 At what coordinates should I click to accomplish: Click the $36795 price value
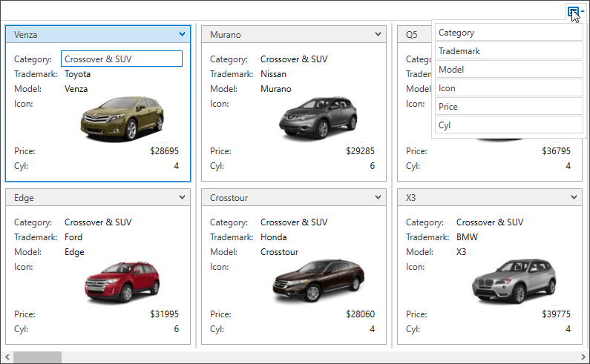(x=556, y=151)
